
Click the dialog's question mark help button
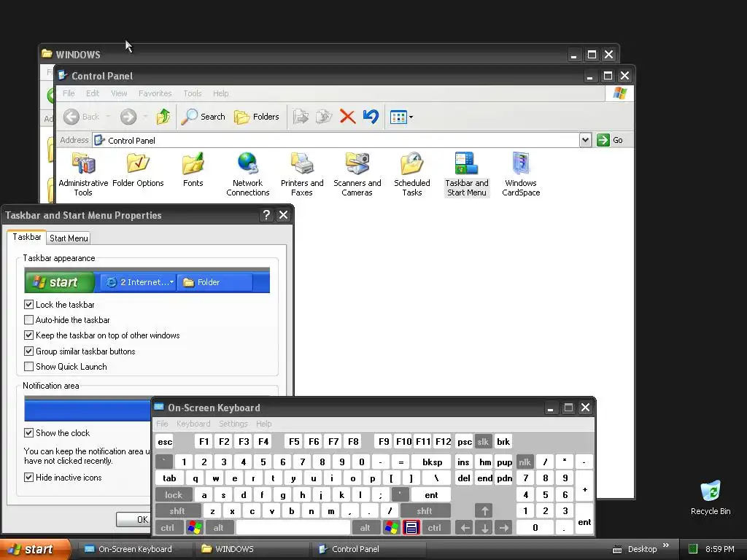(x=266, y=215)
